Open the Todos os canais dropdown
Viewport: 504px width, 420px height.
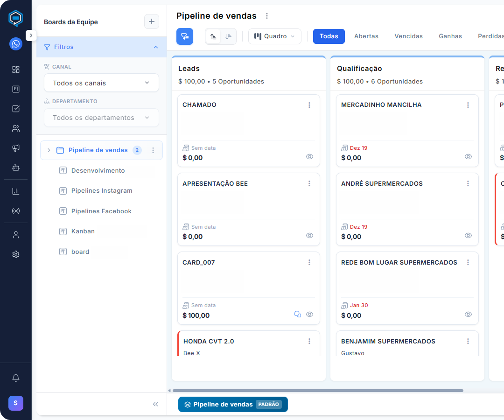pyautogui.click(x=101, y=83)
